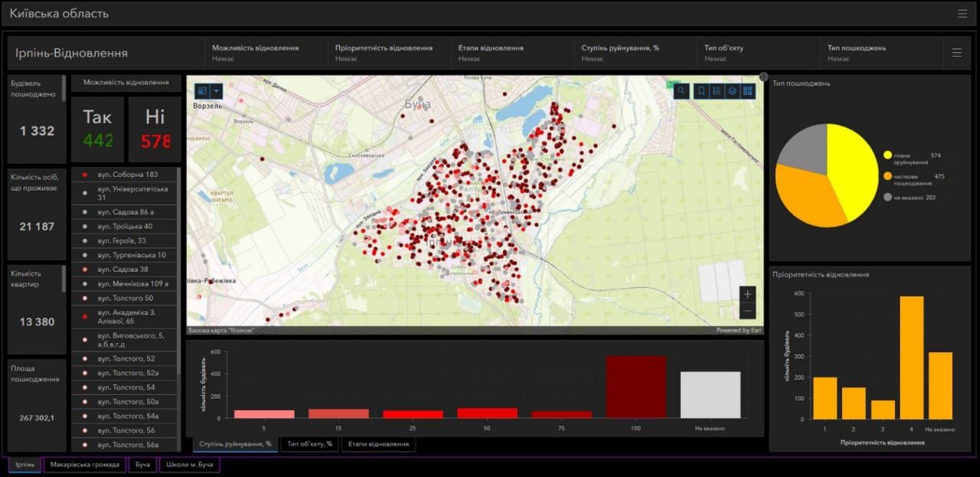Image resolution: width=980 pixels, height=477 pixels.
Task: Select вул. Академіка З. Алієвої, 65 row
Action: click(x=124, y=316)
